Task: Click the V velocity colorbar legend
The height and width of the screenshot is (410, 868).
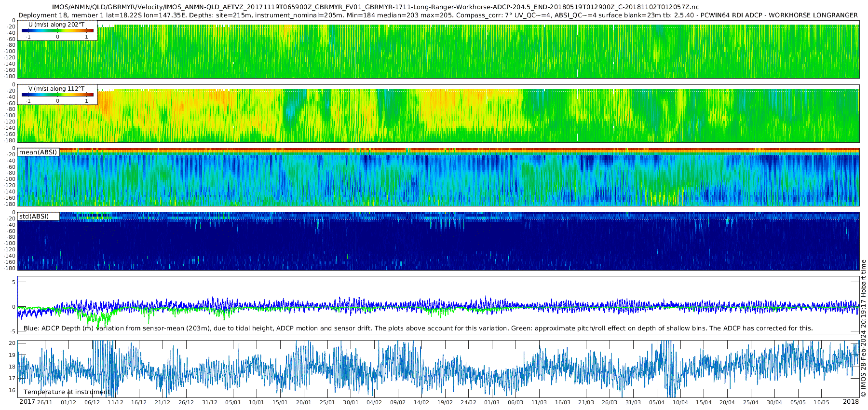Action: point(57,95)
